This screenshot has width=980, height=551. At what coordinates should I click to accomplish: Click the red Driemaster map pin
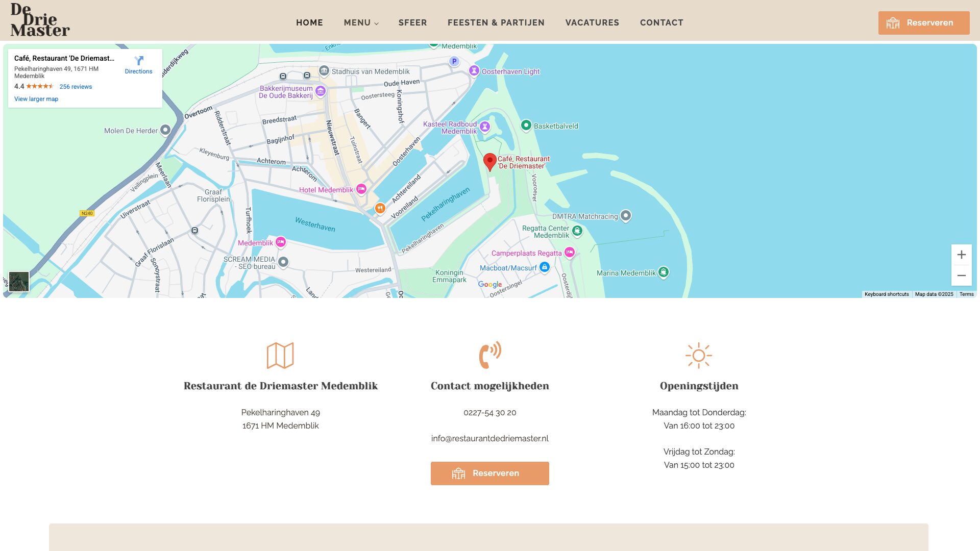click(x=489, y=161)
